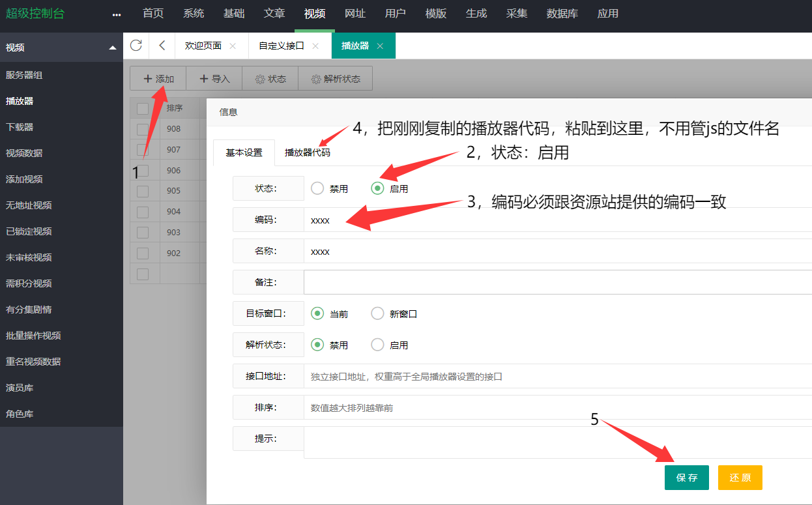Click the 解析状态 gear toolbar button

point(335,79)
